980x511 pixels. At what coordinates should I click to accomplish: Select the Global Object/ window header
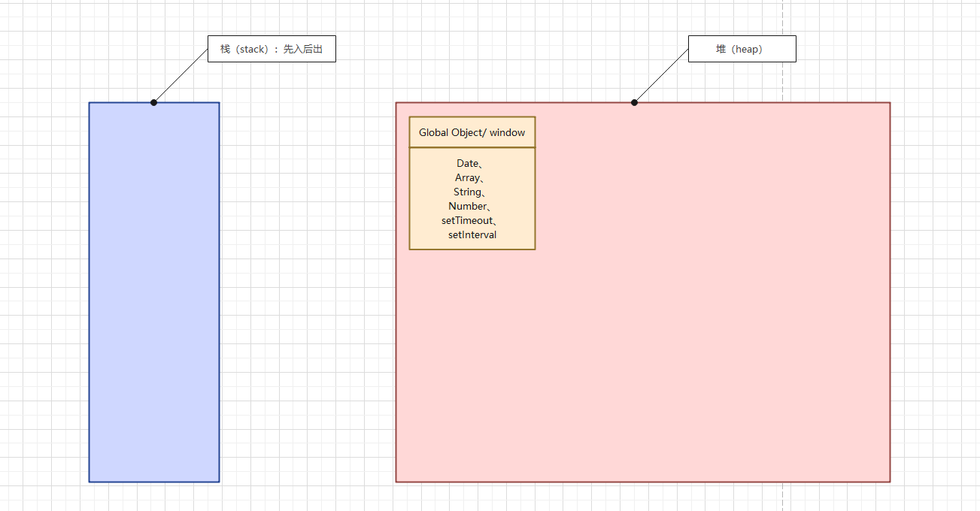click(x=472, y=132)
